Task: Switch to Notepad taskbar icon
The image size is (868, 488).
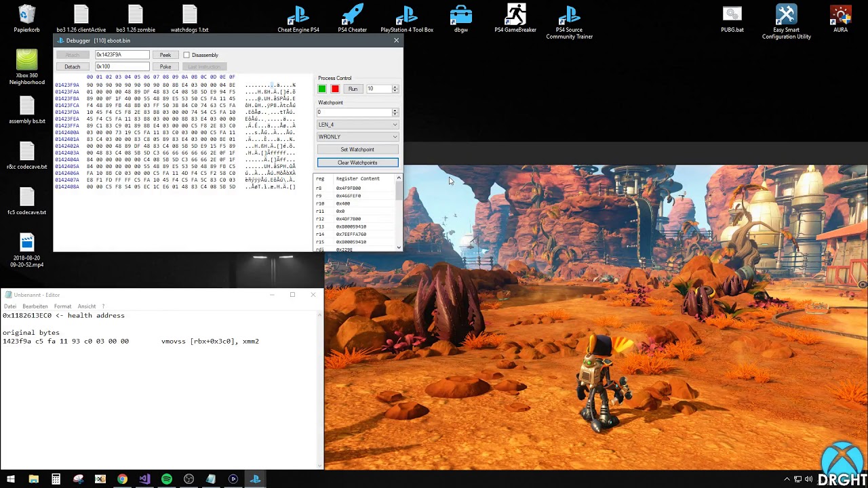Action: click(211, 479)
